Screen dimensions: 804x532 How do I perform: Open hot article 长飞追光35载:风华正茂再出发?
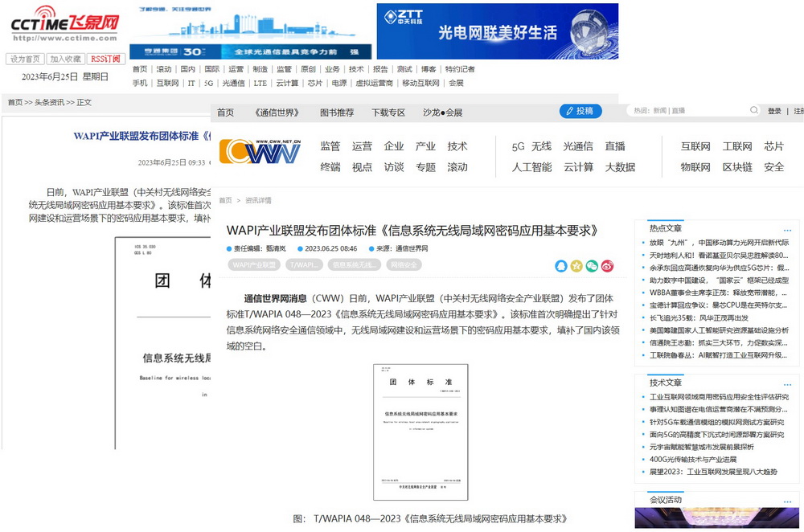click(x=699, y=317)
